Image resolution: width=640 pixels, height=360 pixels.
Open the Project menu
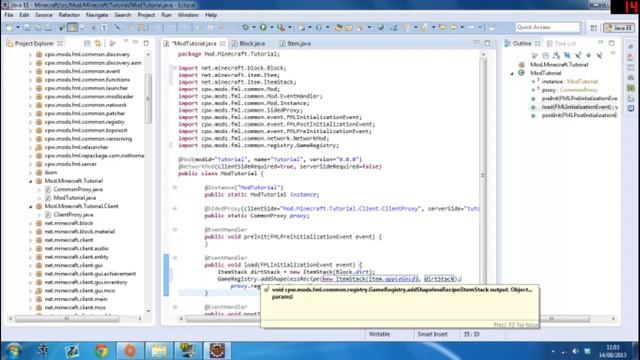point(146,15)
